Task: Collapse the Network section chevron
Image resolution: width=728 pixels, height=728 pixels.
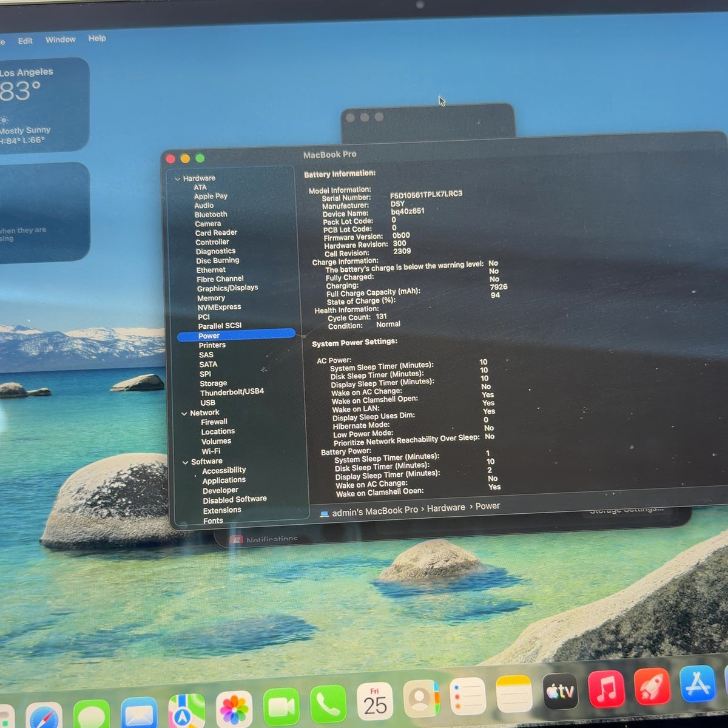Action: click(184, 414)
